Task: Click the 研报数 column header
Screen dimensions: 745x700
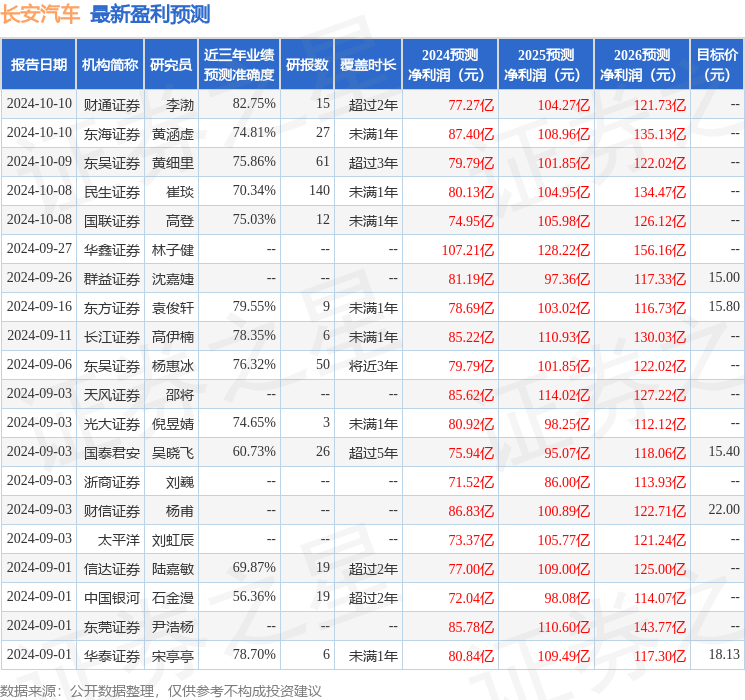Action: (307, 65)
